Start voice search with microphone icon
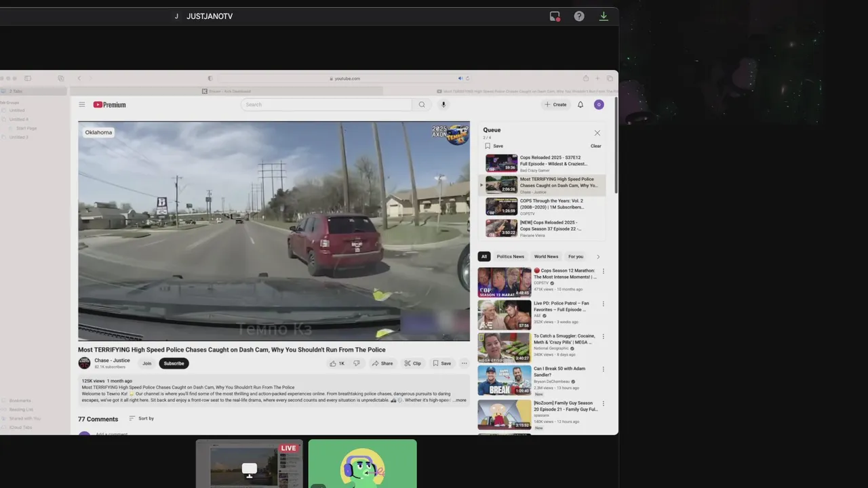Viewport: 868px width, 488px height. point(443,104)
